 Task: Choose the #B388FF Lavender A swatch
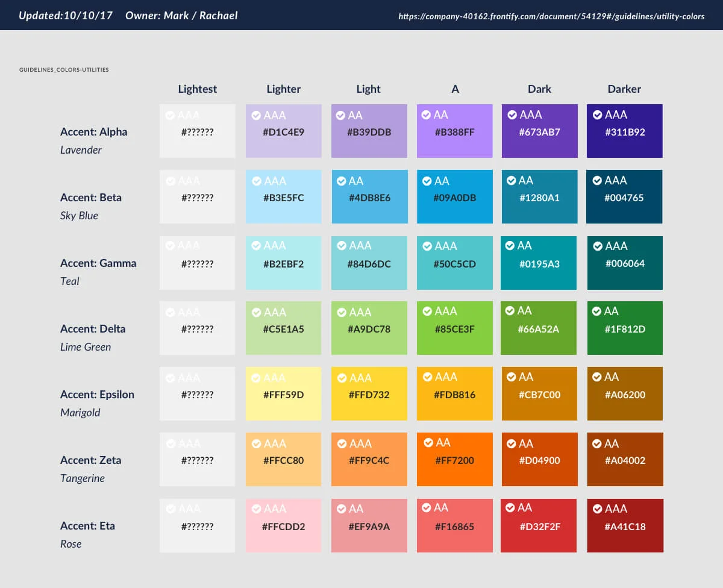pyautogui.click(x=455, y=131)
